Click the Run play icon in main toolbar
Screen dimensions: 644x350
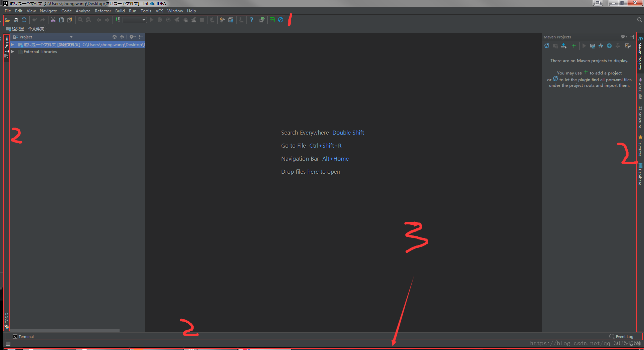[152, 20]
